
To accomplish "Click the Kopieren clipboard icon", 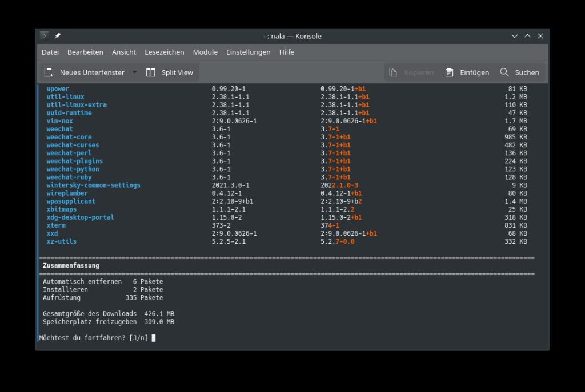I will tap(393, 72).
